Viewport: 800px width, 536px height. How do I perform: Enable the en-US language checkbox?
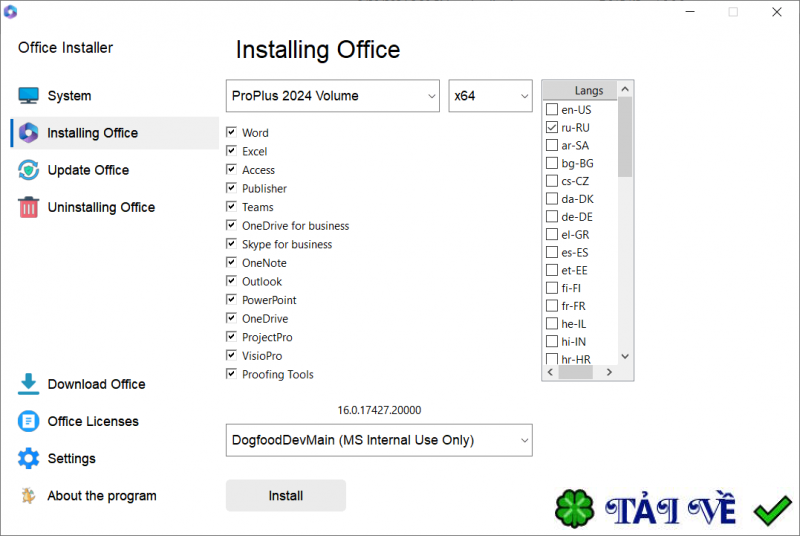(552, 109)
